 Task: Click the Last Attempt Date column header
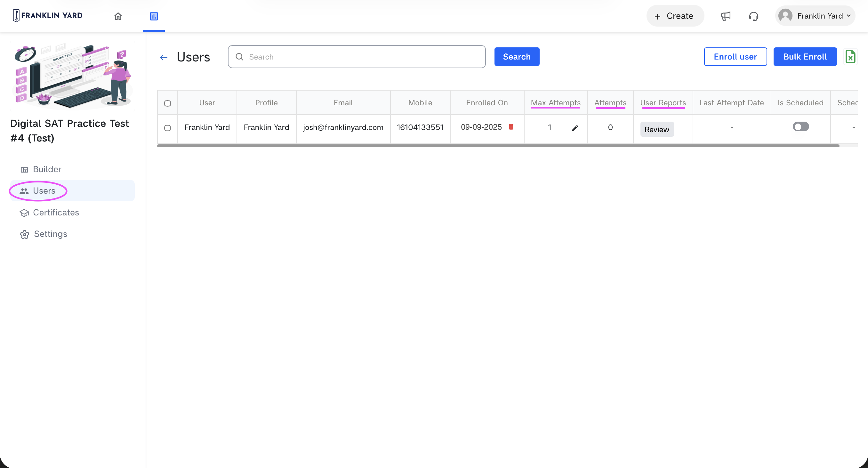(x=732, y=103)
